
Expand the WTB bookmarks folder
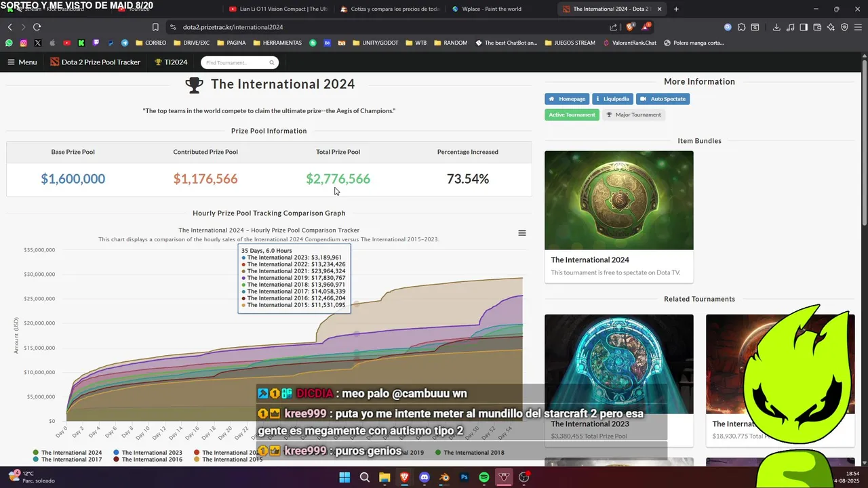point(416,43)
